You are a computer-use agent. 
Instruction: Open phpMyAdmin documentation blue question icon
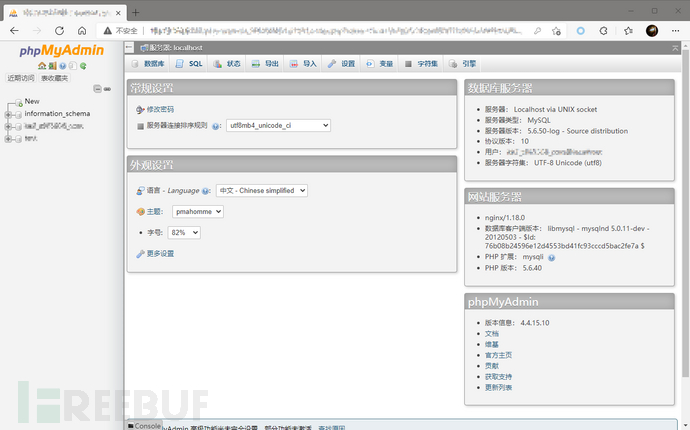coord(63,66)
